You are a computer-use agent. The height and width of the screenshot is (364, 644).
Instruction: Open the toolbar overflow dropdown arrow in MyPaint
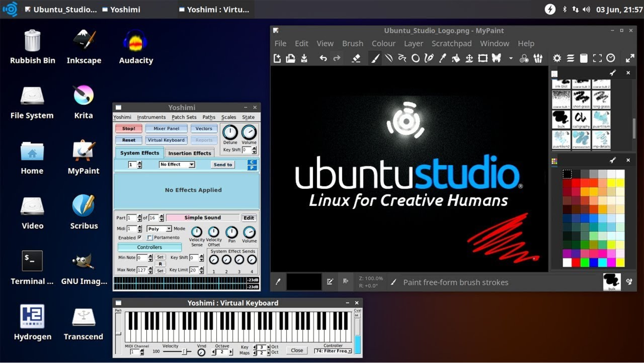click(x=511, y=58)
